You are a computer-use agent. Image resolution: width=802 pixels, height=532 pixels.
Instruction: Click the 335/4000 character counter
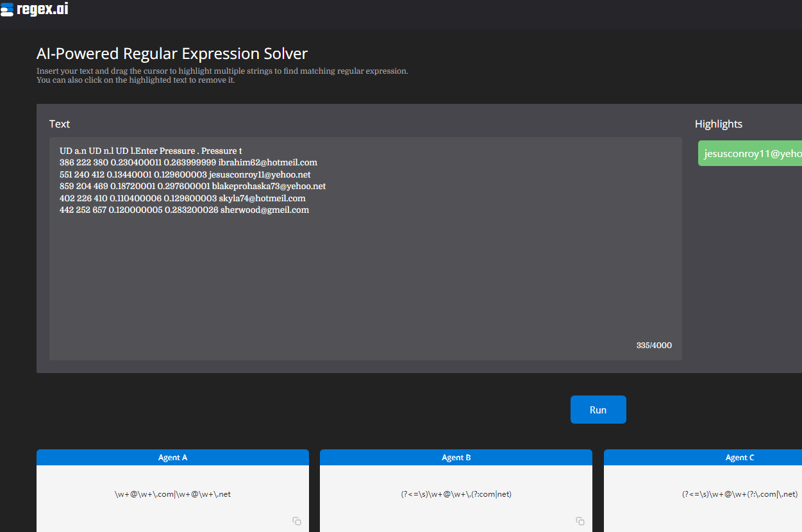(x=654, y=345)
